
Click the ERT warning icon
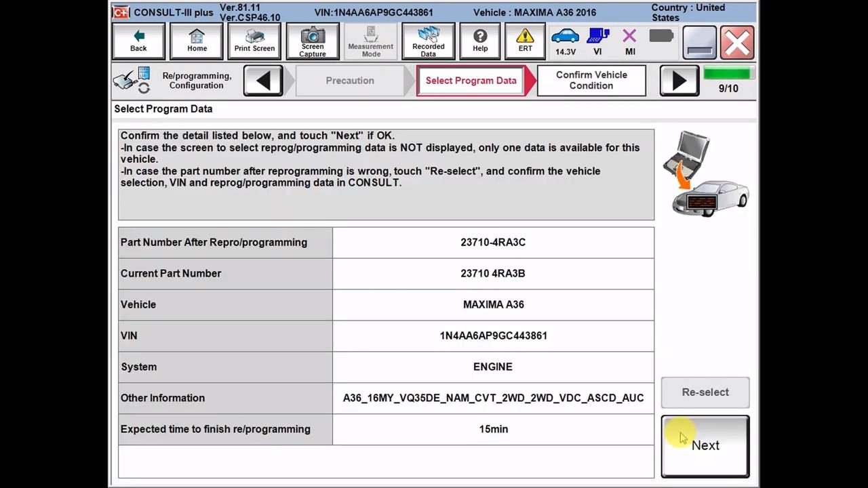pos(526,41)
